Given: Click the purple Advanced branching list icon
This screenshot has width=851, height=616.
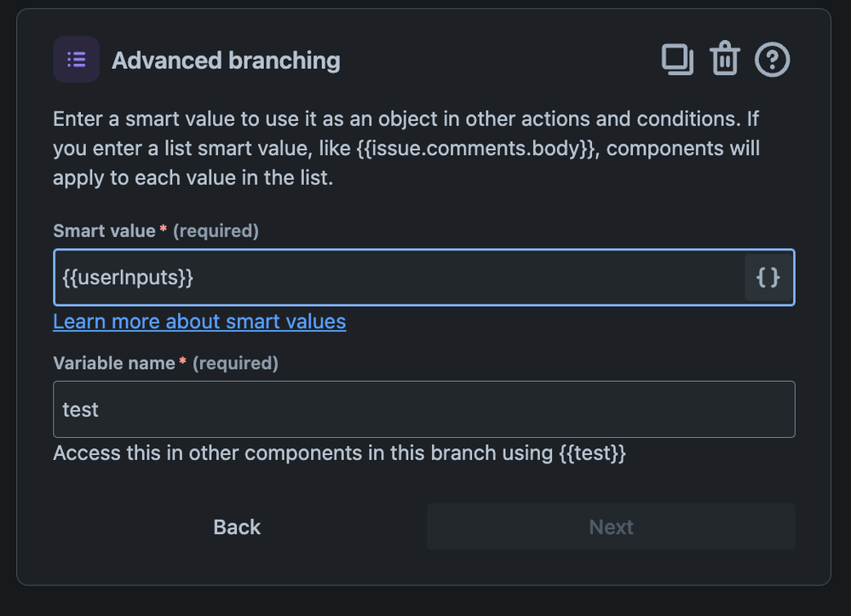Looking at the screenshot, I should click(77, 60).
